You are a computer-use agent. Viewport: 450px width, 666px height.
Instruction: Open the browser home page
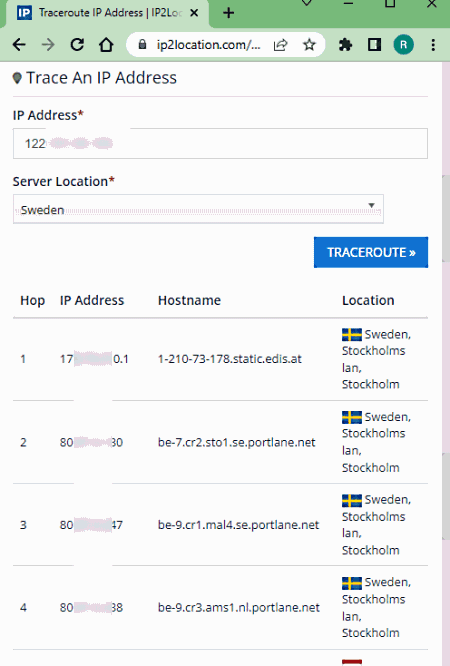106,45
